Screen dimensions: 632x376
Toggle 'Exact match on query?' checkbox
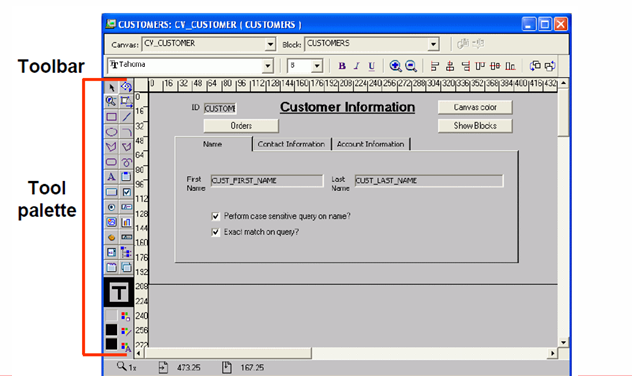tap(216, 232)
